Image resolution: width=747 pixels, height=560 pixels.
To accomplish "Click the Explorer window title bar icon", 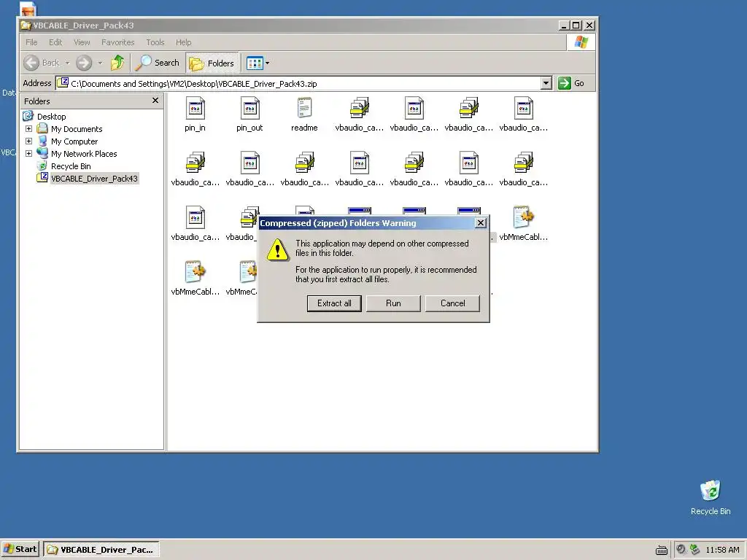I will [26, 26].
